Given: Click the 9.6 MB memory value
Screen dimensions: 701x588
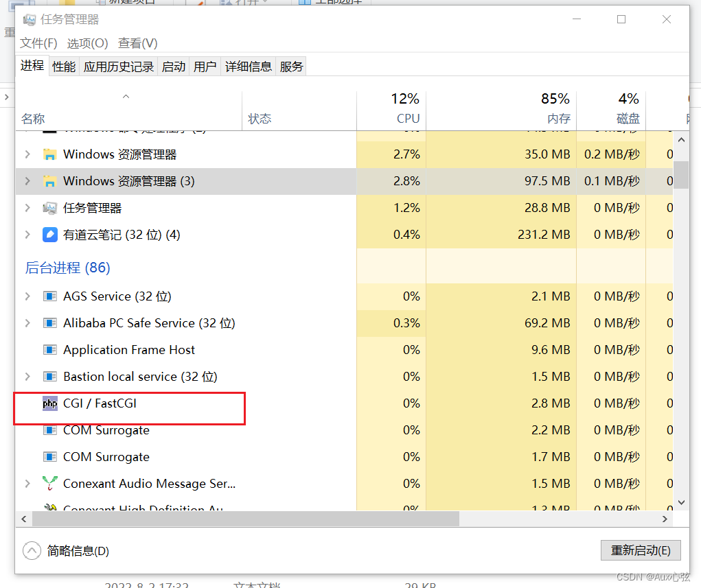Looking at the screenshot, I should click(x=551, y=350).
